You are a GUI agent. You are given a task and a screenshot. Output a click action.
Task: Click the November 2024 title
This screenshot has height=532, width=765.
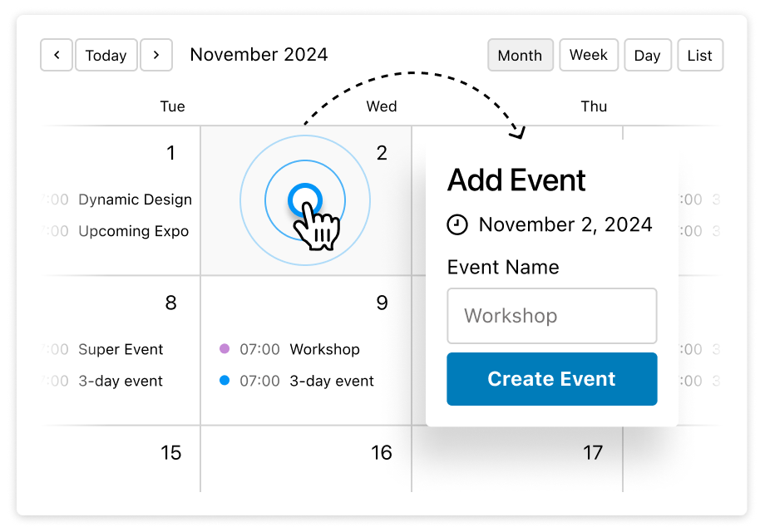pyautogui.click(x=259, y=55)
